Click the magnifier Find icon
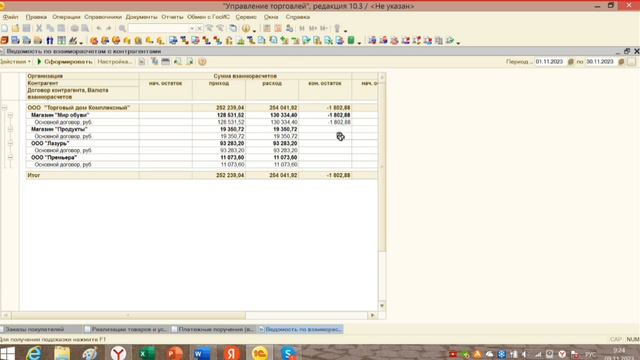The image size is (640, 360). pos(122,28)
